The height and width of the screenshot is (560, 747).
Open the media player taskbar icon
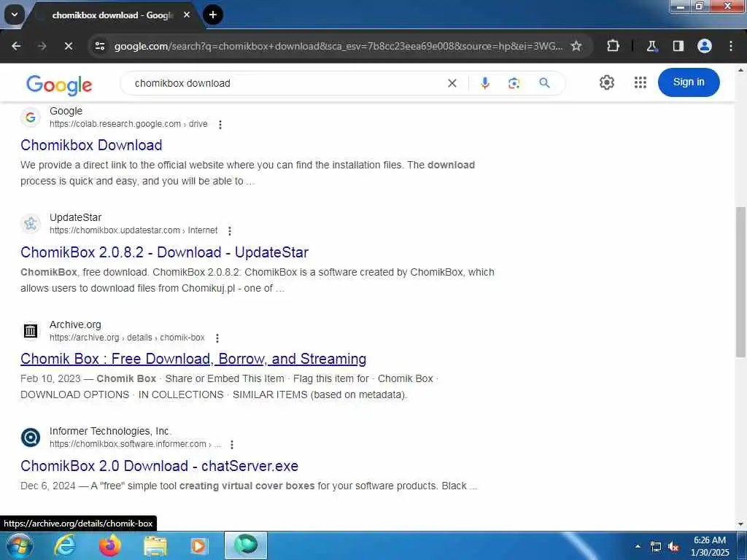[x=198, y=545]
